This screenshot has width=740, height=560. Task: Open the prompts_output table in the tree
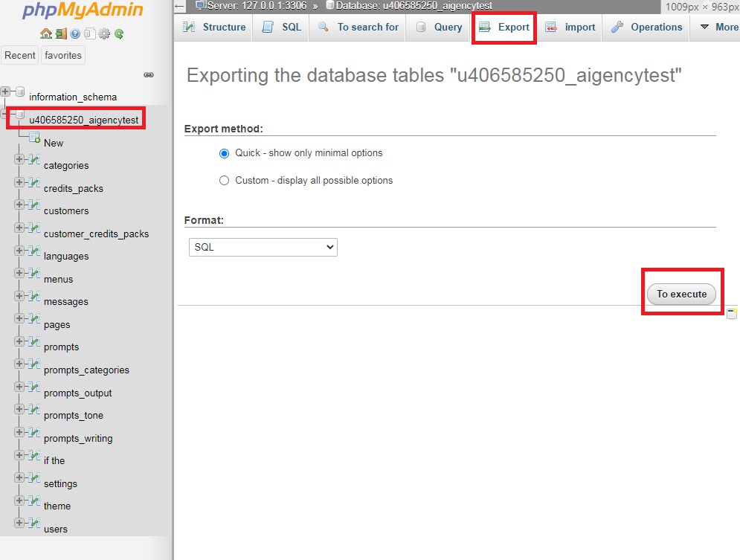77,393
